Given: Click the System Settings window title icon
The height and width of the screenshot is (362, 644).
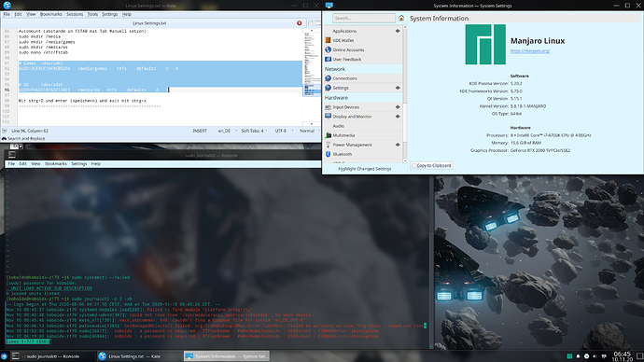Looking at the screenshot, I should (329, 6).
